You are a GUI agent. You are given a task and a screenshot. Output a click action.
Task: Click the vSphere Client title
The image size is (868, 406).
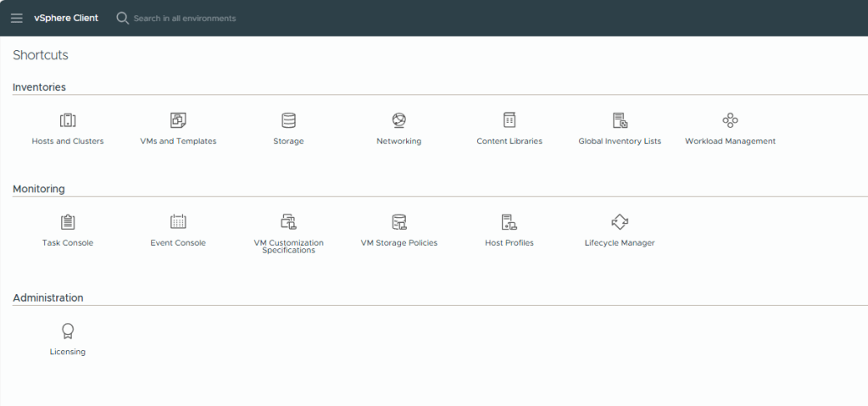[66, 18]
